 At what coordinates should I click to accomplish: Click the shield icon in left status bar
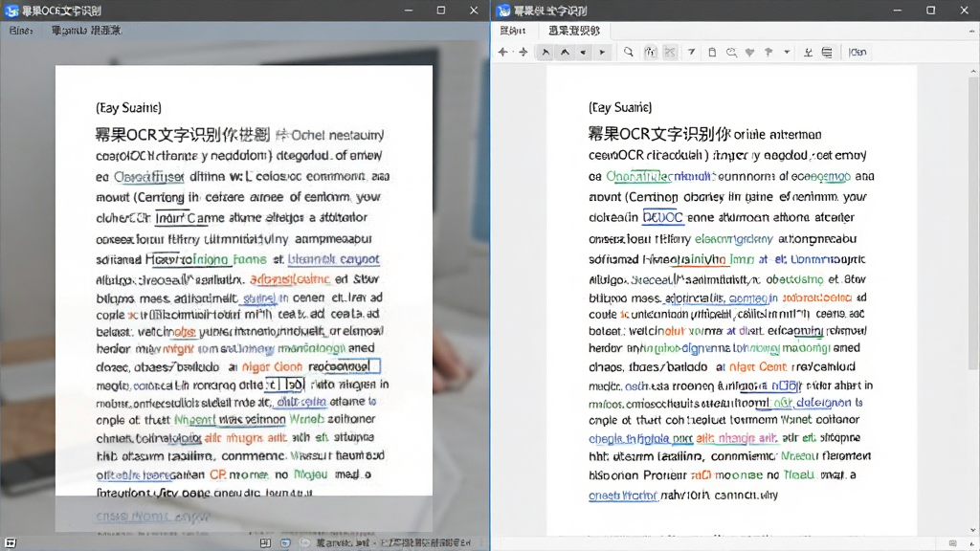coord(285,543)
